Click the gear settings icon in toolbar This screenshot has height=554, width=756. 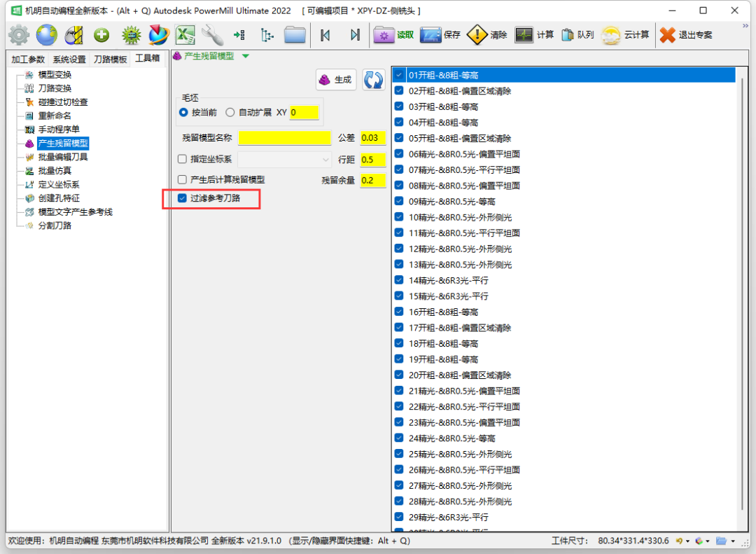[19, 35]
